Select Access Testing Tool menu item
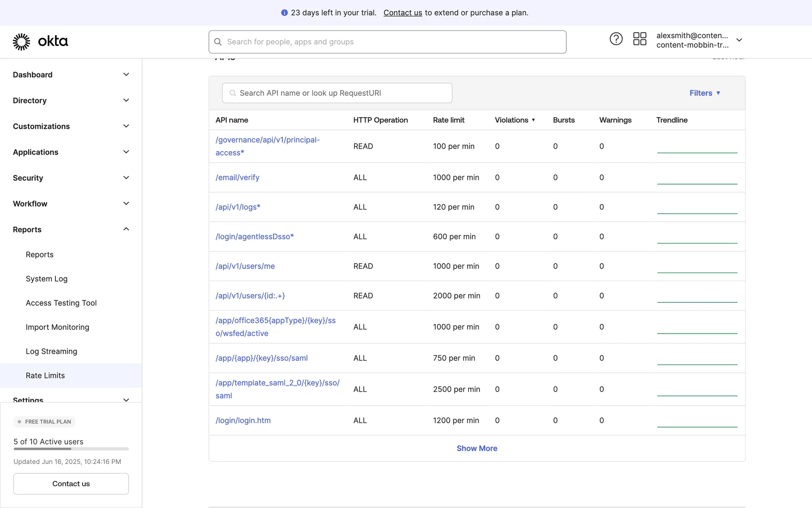Screen dimensions: 812x508 pyautogui.click(x=61, y=303)
